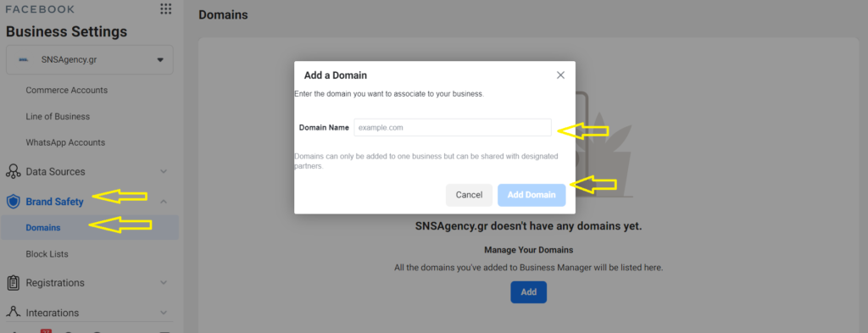
Task: Open the Facebook apps grid icon
Action: click(165, 8)
